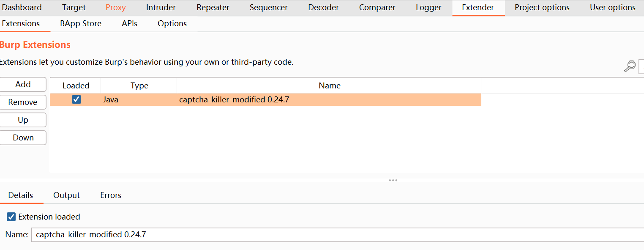
Task: Click the Loaded column header
Action: 76,85
